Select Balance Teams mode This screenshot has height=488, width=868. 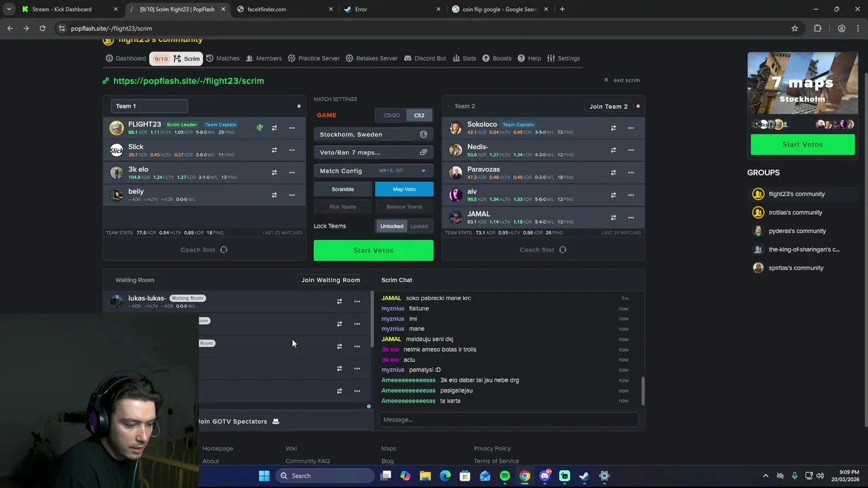(x=404, y=207)
